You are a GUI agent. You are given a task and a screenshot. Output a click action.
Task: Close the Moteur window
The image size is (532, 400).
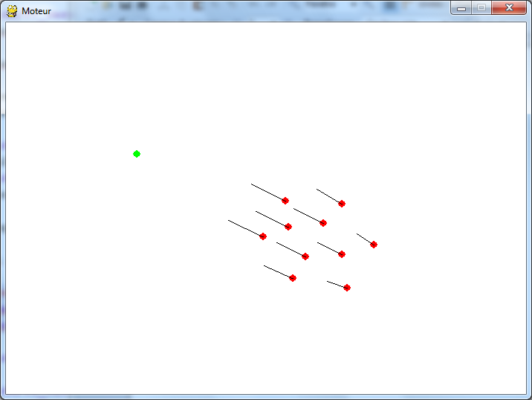coord(508,8)
